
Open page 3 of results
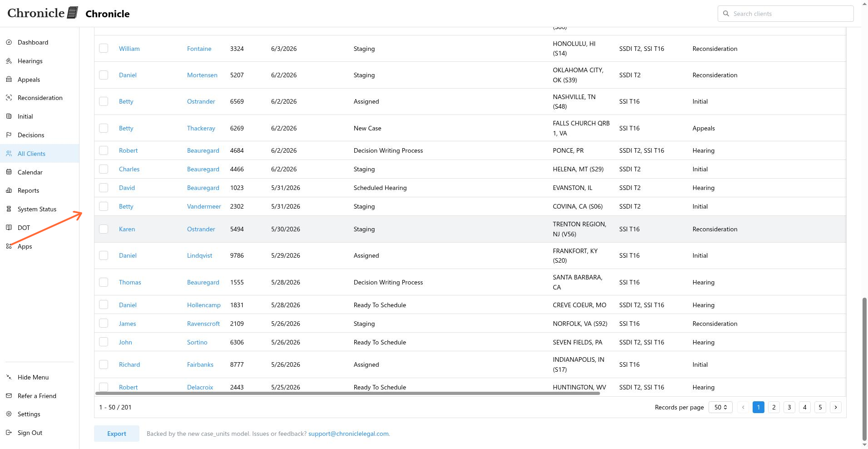click(789, 407)
